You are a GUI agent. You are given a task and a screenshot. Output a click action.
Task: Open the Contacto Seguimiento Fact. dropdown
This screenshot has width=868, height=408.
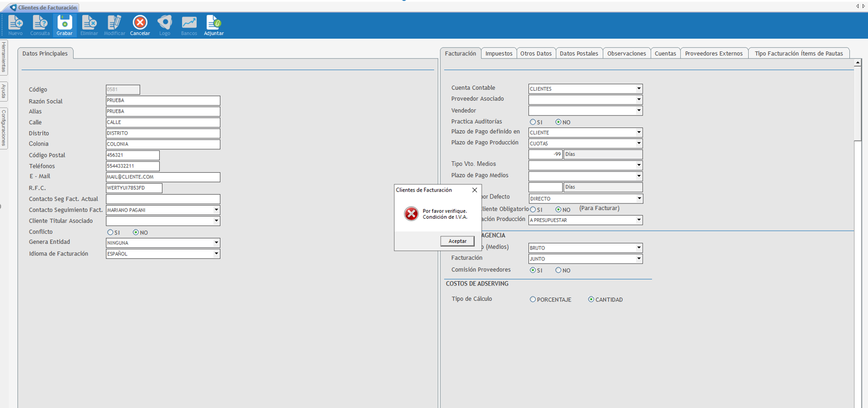tap(216, 210)
